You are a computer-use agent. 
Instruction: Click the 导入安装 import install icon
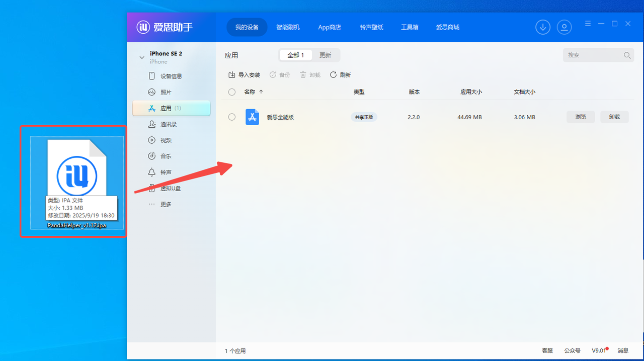pyautogui.click(x=232, y=75)
